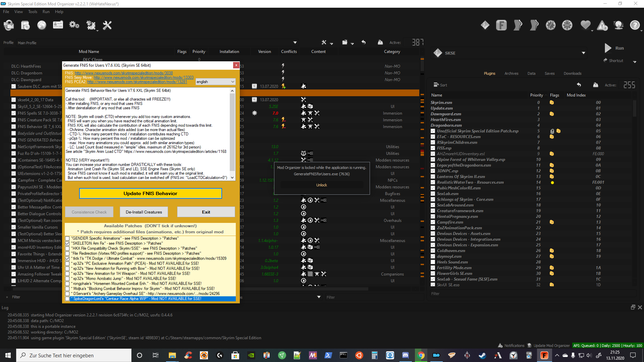Open the Nexus globe icon in toolbar
Viewport: 644px width, 362px height.
(x=42, y=25)
